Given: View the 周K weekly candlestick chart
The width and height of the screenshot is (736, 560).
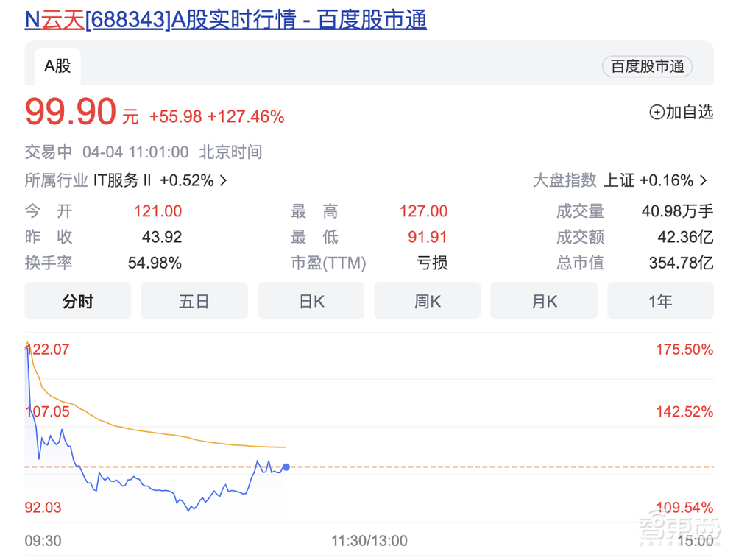Looking at the screenshot, I should (427, 300).
